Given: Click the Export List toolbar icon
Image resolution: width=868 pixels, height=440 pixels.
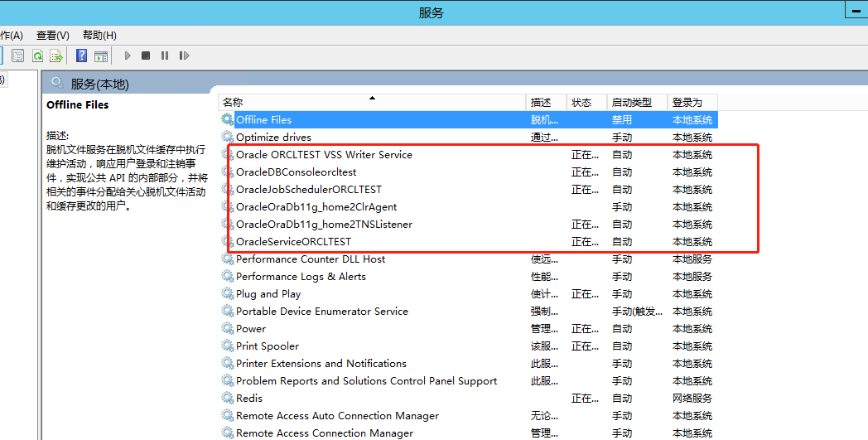Looking at the screenshot, I should (56, 56).
